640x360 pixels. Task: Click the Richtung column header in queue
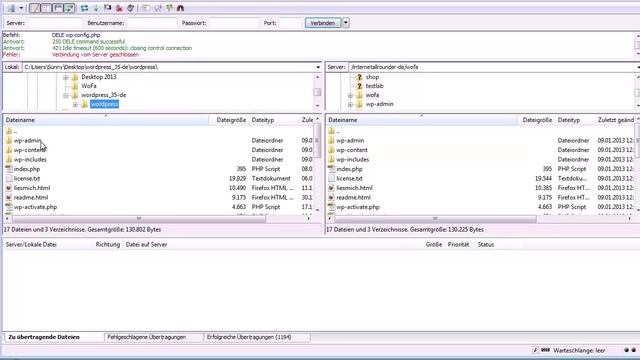(x=108, y=245)
